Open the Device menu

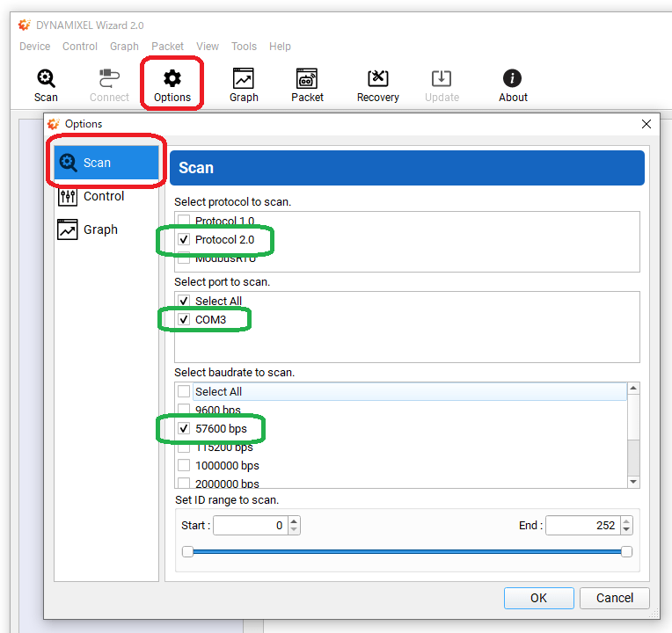click(35, 47)
